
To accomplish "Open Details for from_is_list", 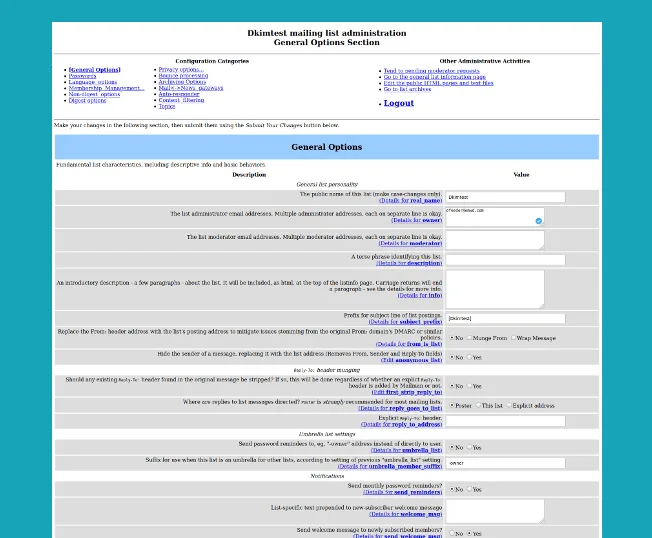I will [408, 344].
